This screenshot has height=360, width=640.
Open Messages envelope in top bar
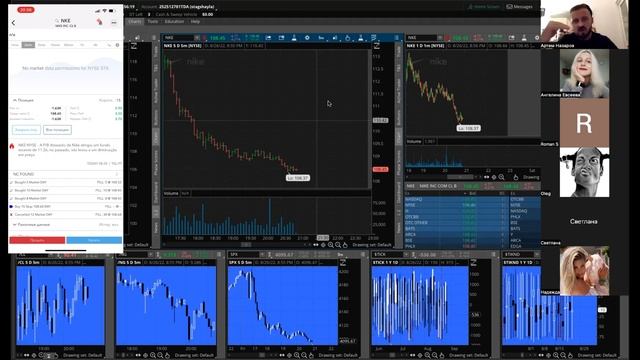click(519, 7)
